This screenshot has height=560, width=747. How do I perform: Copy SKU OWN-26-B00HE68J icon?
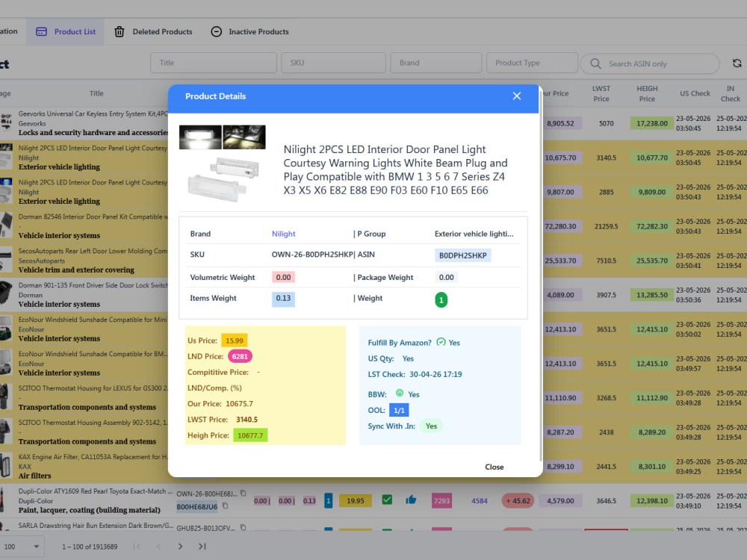[243, 494]
